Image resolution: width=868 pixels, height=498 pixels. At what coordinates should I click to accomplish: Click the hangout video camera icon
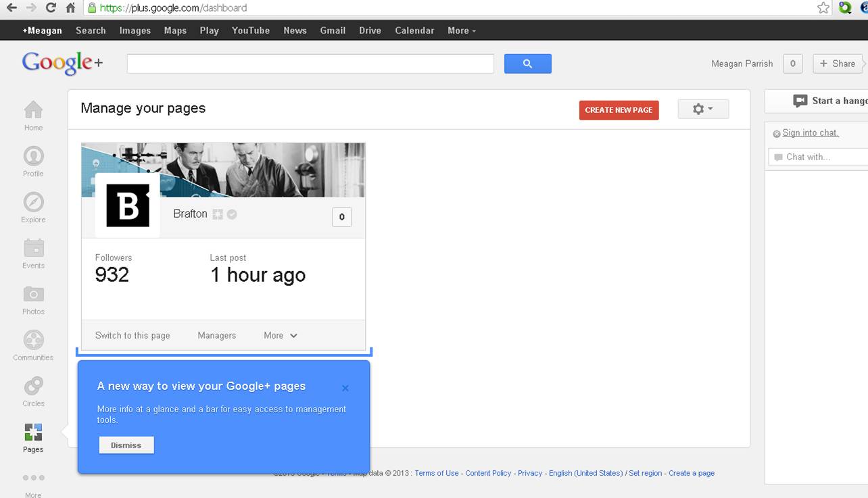800,101
